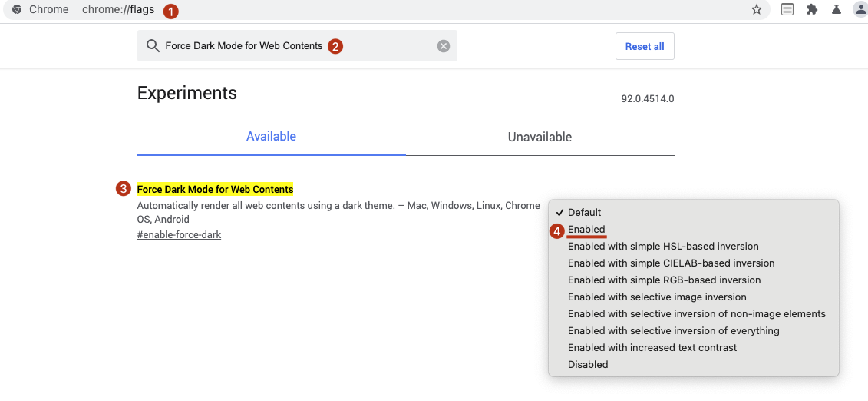Image resolution: width=868 pixels, height=401 pixels.
Task: Open the profile avatar icon
Action: tap(861, 9)
